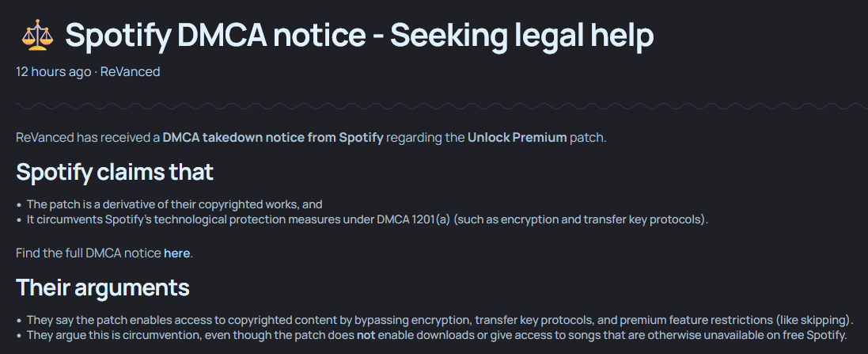Viewport: 868px width, 354px height.
Task: Click the '12 hours ago' timestamp
Action: coord(53,72)
